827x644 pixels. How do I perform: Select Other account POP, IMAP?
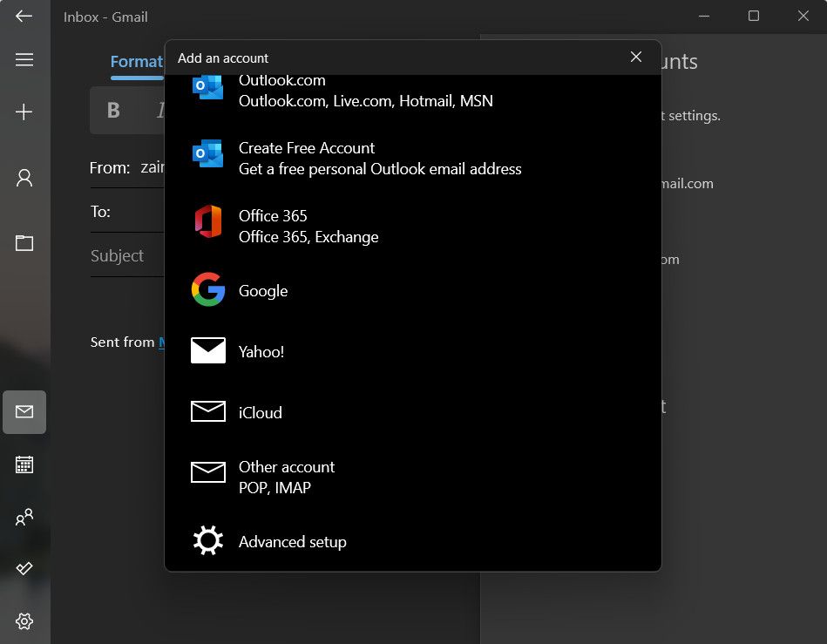pos(413,478)
